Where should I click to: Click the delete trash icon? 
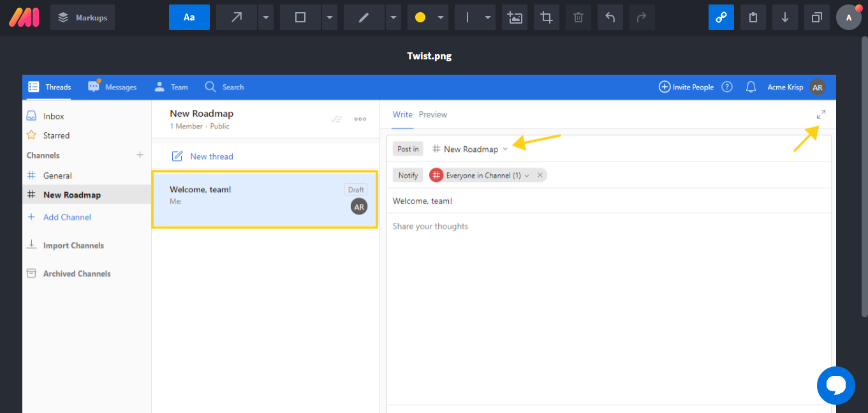pos(578,17)
